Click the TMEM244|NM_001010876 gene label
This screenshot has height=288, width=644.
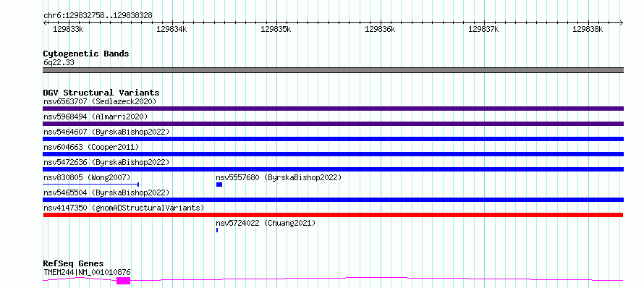87,272
